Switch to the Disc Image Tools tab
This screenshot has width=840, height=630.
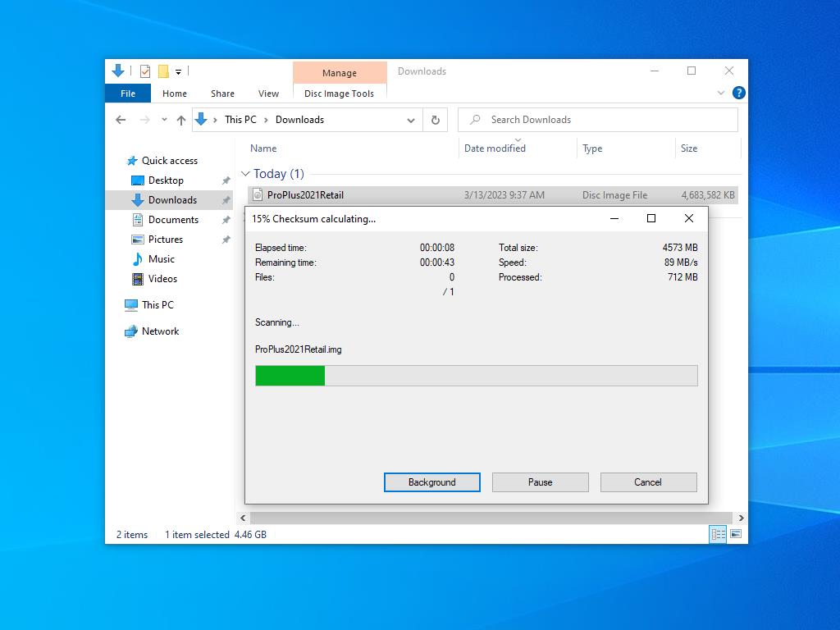click(339, 94)
